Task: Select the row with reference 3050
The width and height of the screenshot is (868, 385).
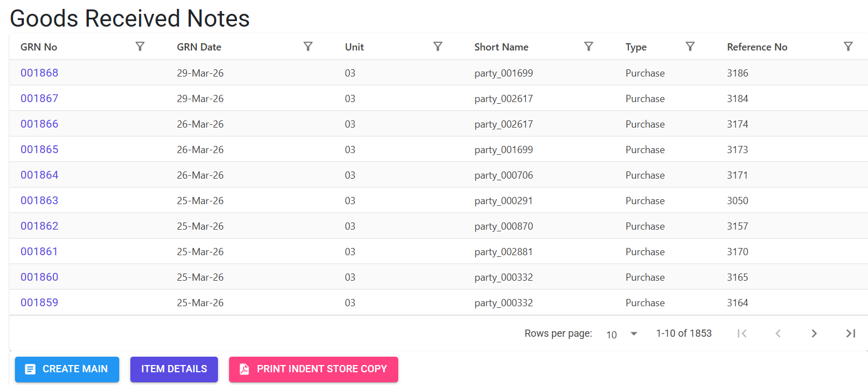Action: tap(438, 200)
